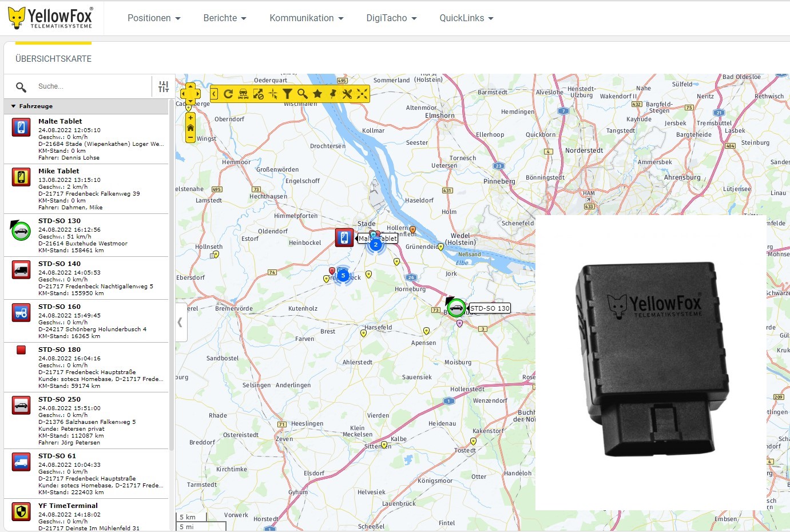Open the Positionen menu
Screen dimensions: 790x532
click(x=154, y=18)
